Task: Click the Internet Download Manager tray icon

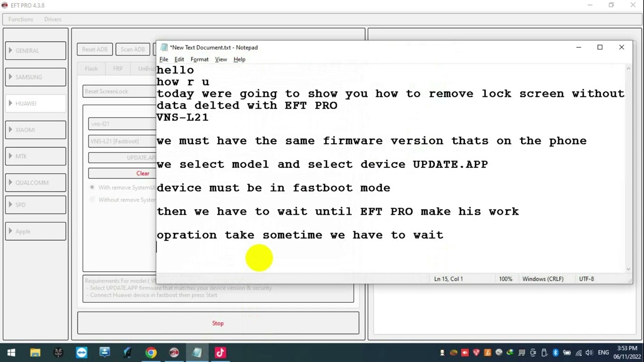Action: click(510, 352)
